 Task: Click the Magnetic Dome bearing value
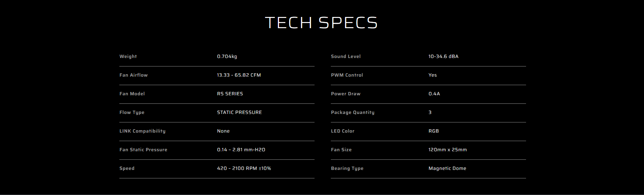pyautogui.click(x=447, y=168)
